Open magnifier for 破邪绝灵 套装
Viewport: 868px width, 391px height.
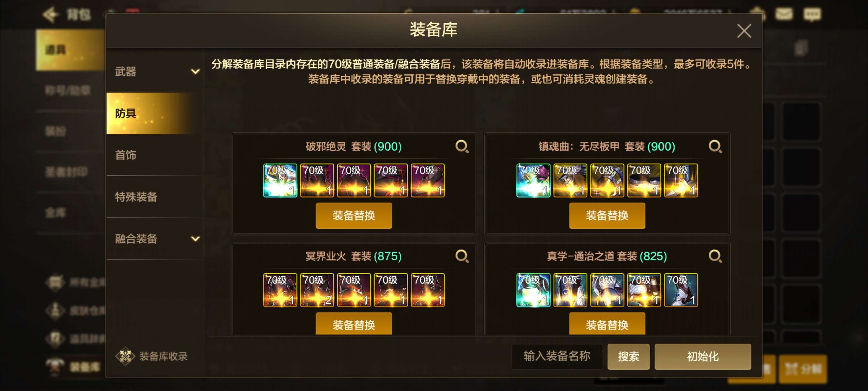pyautogui.click(x=462, y=147)
